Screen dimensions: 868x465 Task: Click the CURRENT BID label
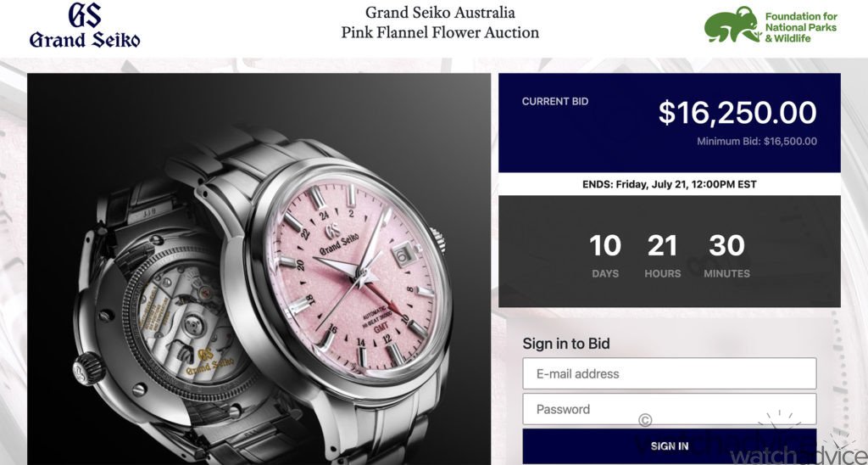(555, 102)
